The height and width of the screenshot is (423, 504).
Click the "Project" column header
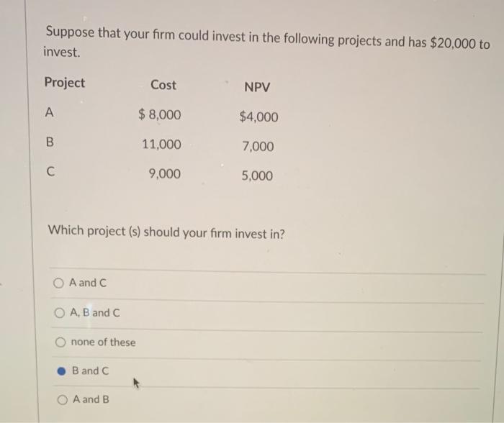point(65,83)
